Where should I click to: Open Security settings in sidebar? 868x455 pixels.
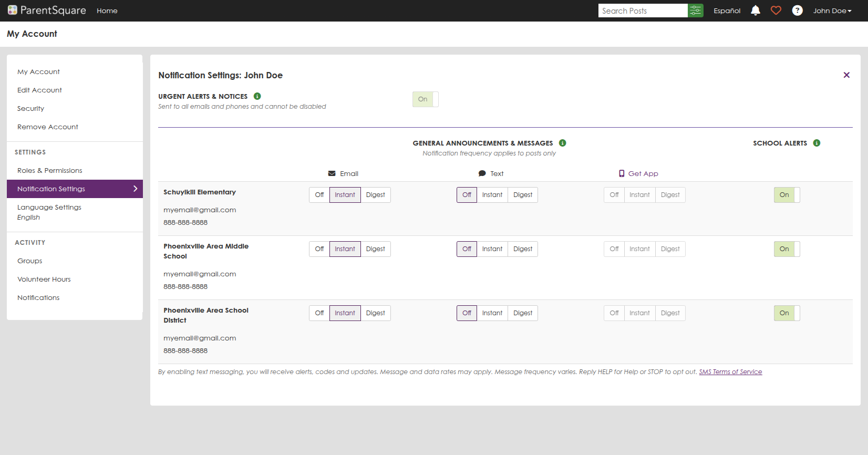[x=30, y=108]
